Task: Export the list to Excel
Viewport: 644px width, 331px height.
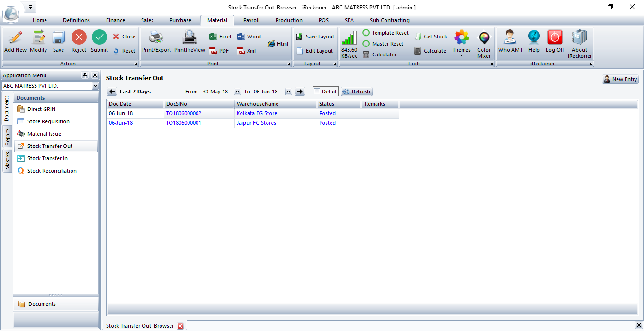Action: click(220, 37)
